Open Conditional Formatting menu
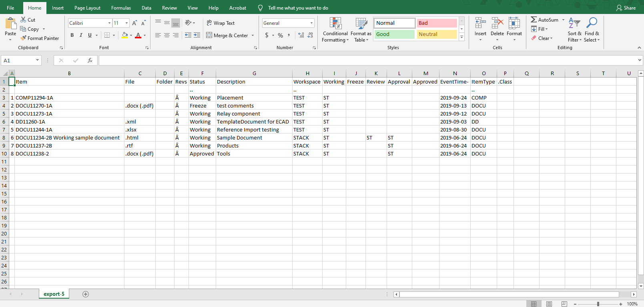644x307 pixels. click(x=335, y=30)
